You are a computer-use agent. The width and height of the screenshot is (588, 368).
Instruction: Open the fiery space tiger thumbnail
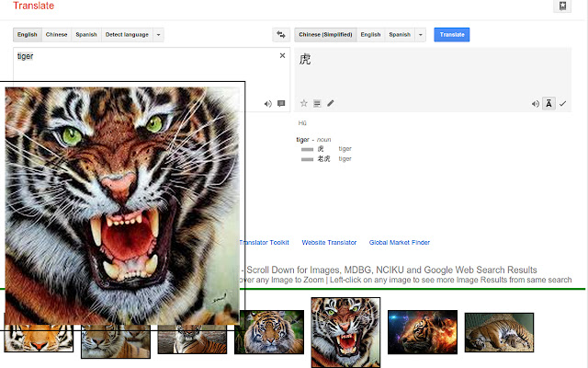(423, 332)
